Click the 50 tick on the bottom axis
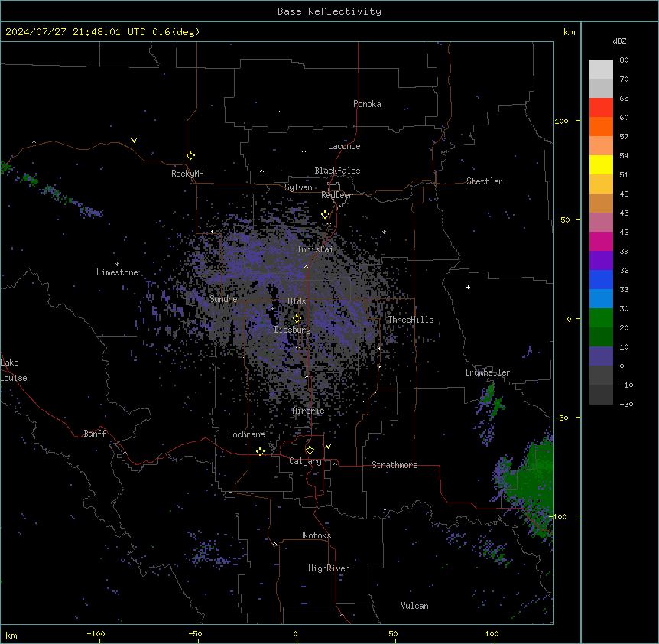The height and width of the screenshot is (644, 659). click(393, 633)
